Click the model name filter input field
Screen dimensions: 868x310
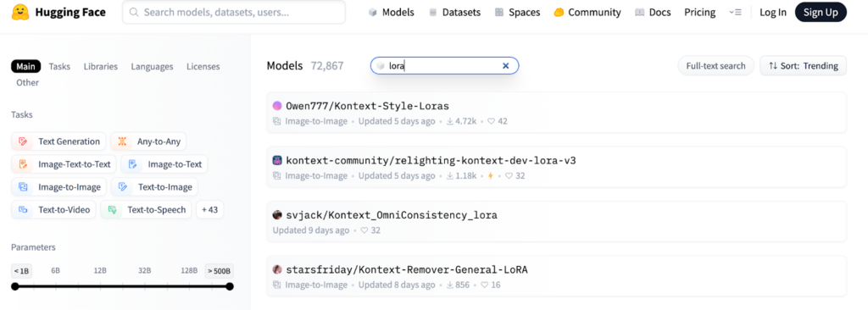pyautogui.click(x=444, y=66)
